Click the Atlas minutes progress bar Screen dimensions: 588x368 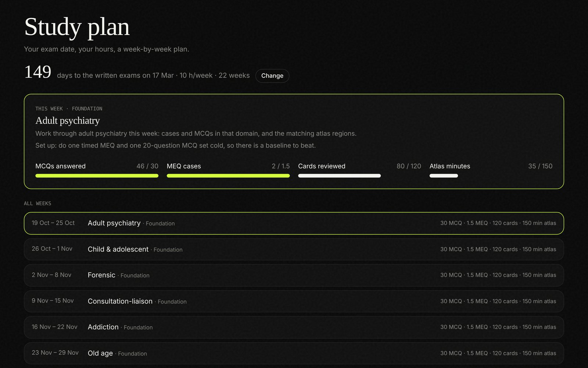[x=491, y=176]
